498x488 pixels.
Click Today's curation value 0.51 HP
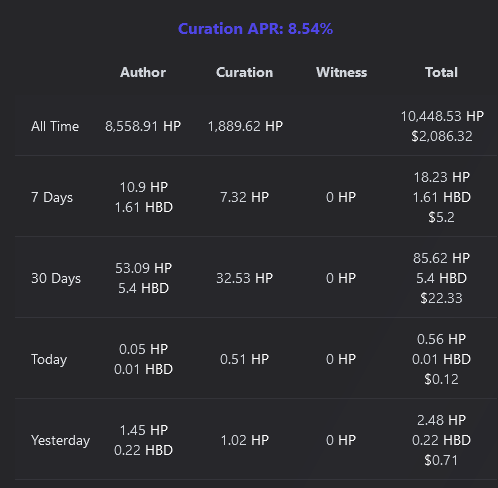[244, 359]
